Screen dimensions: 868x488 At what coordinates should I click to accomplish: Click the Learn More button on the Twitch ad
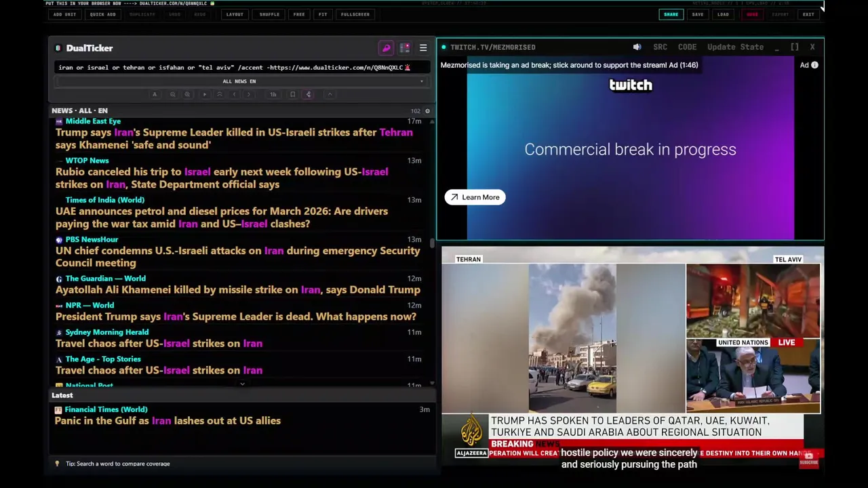point(475,197)
